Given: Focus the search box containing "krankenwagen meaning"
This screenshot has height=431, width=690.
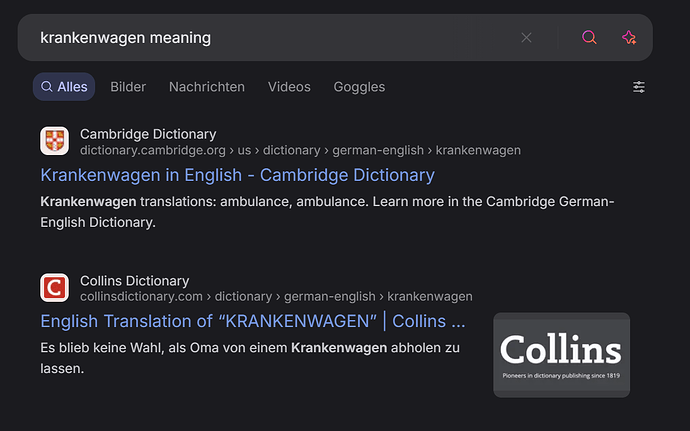Looking at the screenshot, I should (270, 38).
